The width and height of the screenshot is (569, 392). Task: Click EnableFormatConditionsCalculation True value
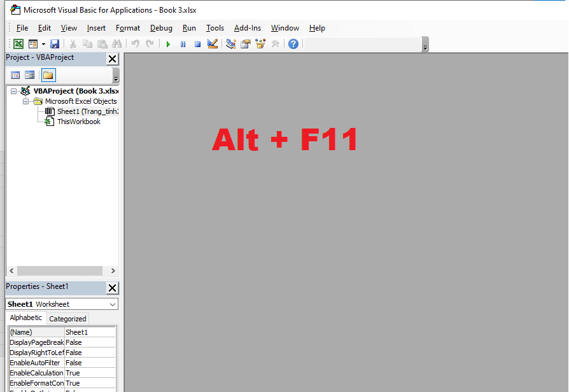(90, 383)
